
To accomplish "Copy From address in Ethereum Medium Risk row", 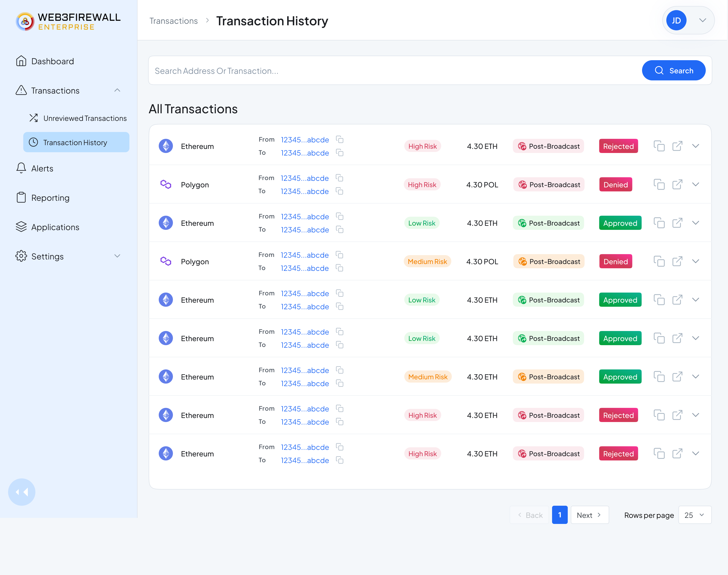I will [x=339, y=370].
